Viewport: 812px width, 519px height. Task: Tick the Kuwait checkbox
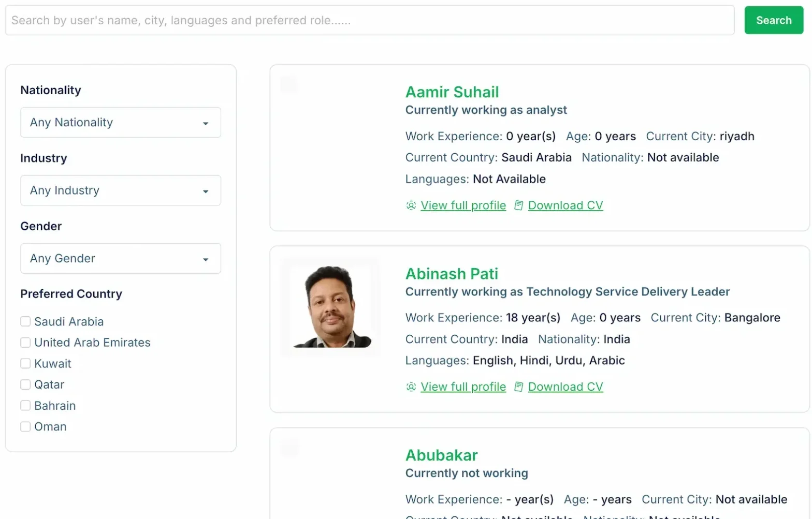(25, 364)
